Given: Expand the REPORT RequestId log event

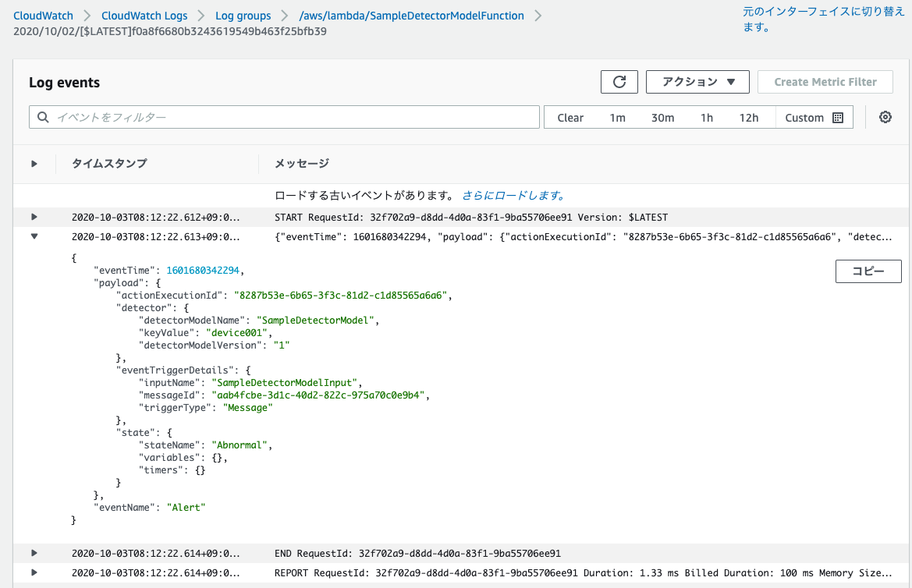Looking at the screenshot, I should (34, 572).
